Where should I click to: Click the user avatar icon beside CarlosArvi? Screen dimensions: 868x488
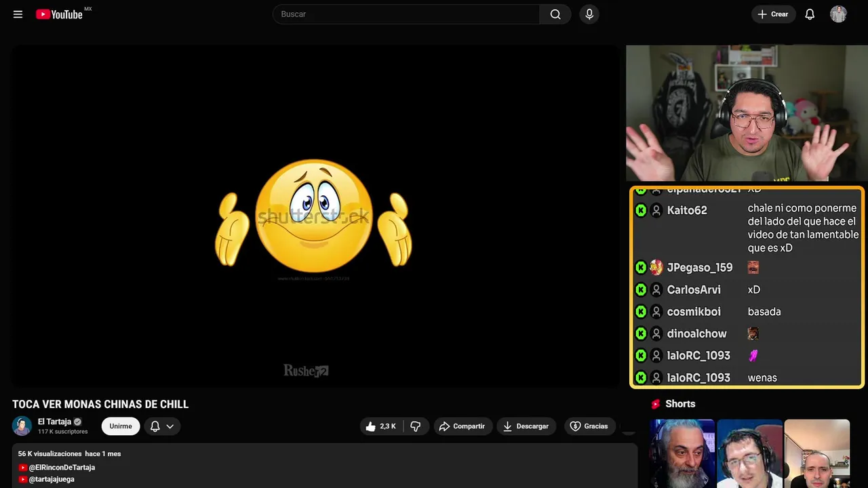[656, 290]
